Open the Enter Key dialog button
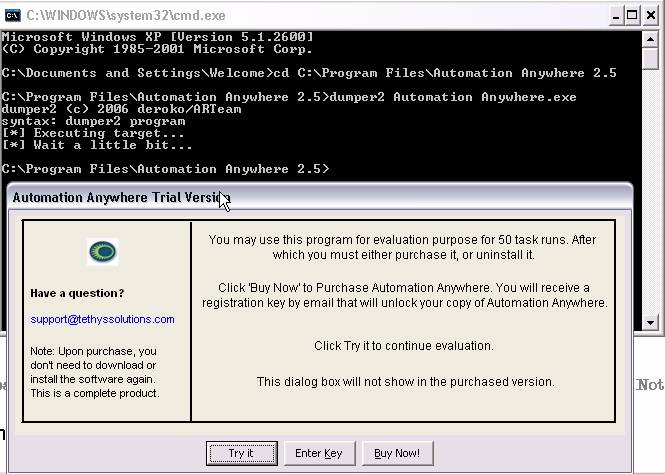Viewport: 665px width, 474px height. pyautogui.click(x=319, y=453)
